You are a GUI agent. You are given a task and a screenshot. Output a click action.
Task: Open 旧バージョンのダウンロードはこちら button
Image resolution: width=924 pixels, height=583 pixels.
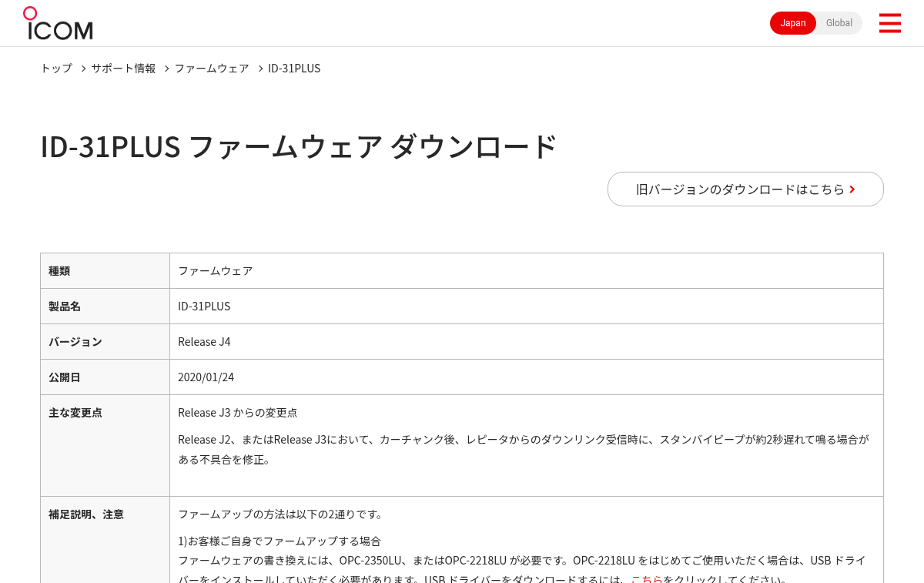click(745, 189)
